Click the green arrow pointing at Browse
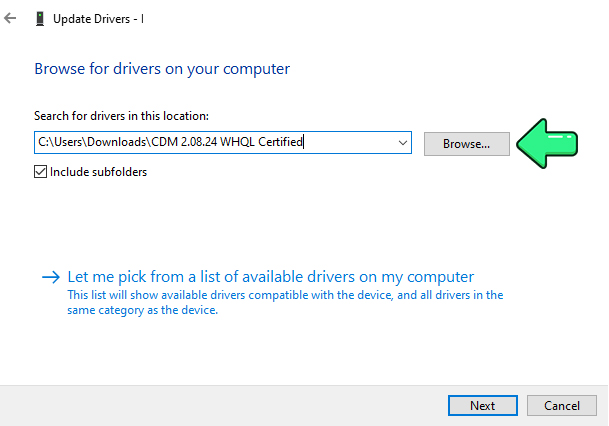 point(547,144)
